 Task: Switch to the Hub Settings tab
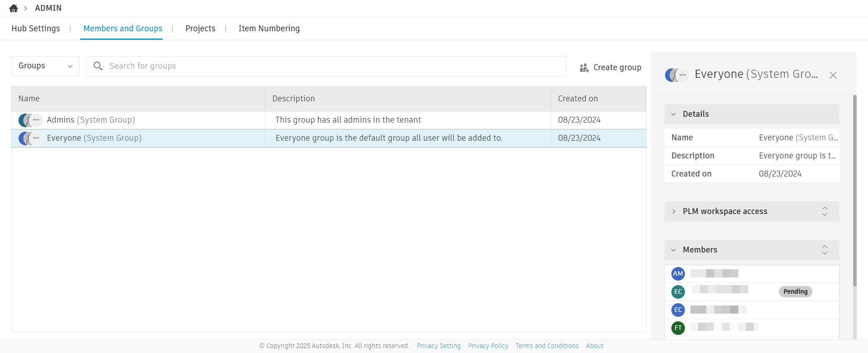point(36,29)
